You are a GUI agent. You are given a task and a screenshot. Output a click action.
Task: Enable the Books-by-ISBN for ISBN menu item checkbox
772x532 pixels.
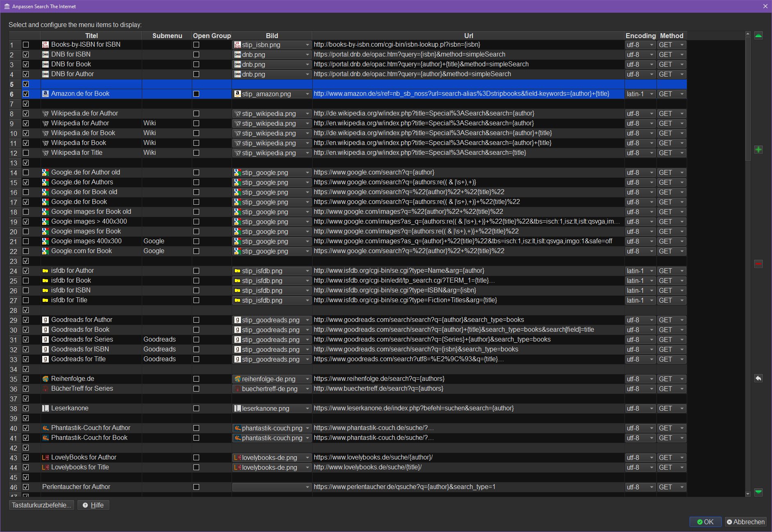(26, 45)
